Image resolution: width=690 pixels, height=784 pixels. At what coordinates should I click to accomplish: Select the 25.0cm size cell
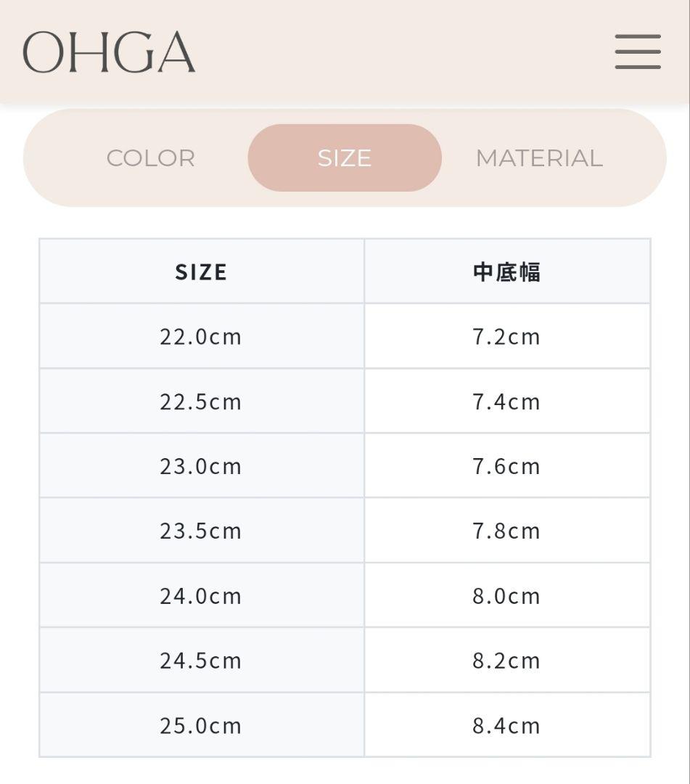tap(202, 725)
